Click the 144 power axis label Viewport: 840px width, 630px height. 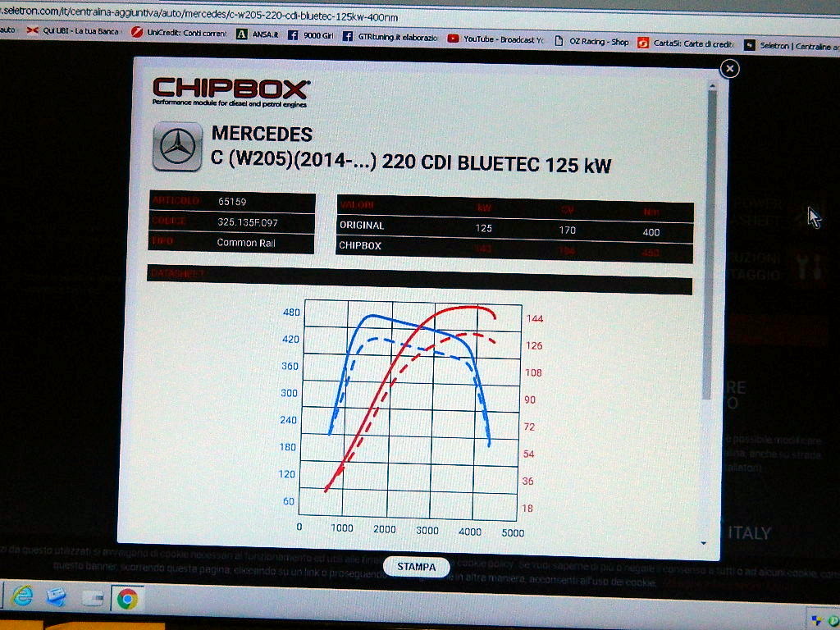pos(535,318)
